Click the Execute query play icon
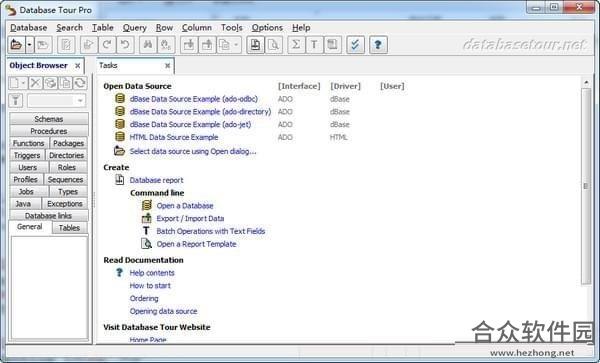The image size is (600, 363). (x=89, y=45)
